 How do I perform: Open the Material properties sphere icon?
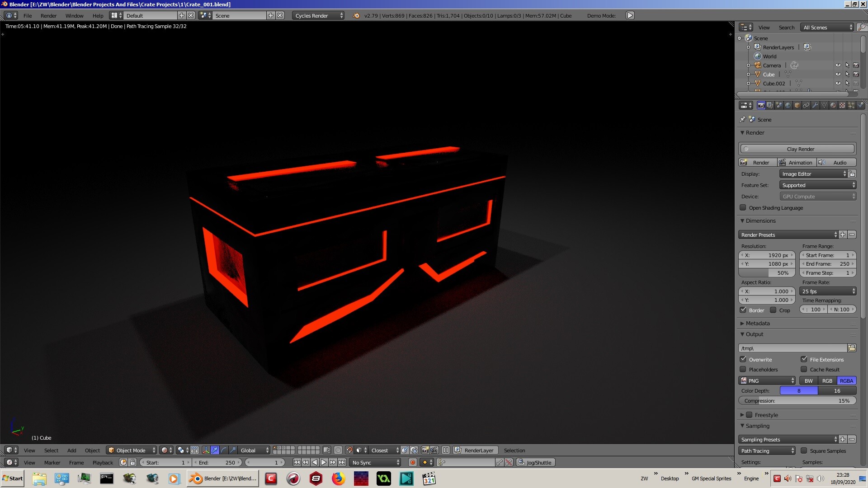tap(832, 105)
